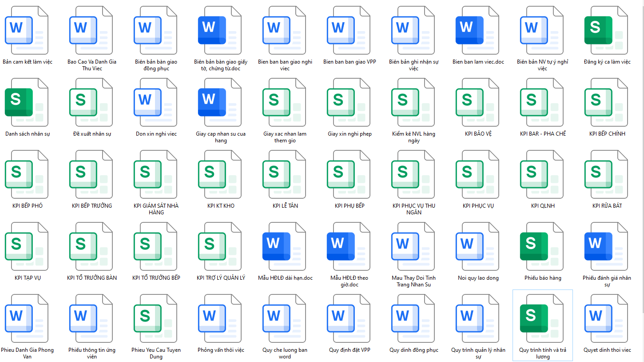Select the Word icon of Bản cam kết làm việc

tap(26, 30)
